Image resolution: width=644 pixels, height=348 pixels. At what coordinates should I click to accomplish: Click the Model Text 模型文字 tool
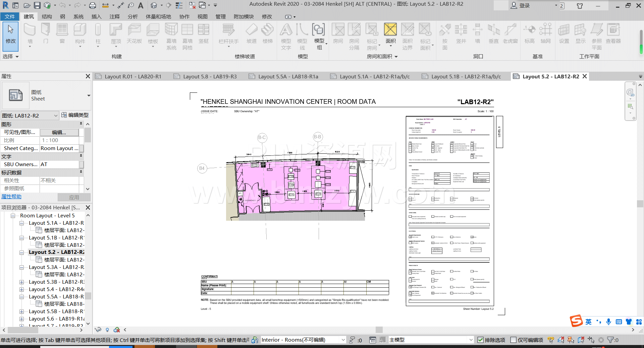[286, 37]
